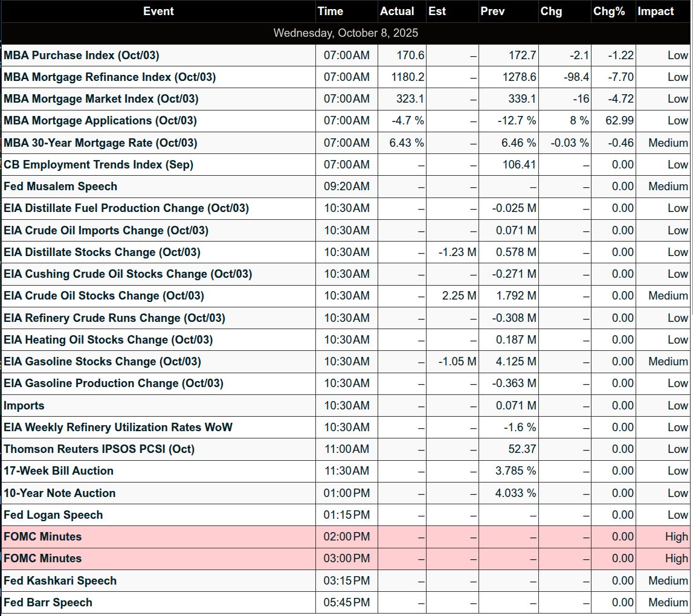The width and height of the screenshot is (693, 616).
Task: Click the Actual column header
Action: pos(397,11)
